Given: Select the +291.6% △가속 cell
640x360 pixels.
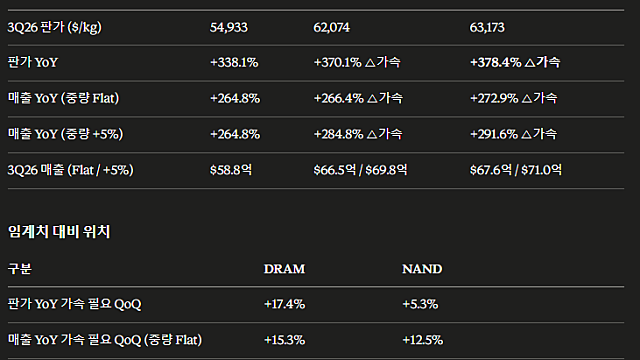Looking at the screenshot, I should [513, 134].
